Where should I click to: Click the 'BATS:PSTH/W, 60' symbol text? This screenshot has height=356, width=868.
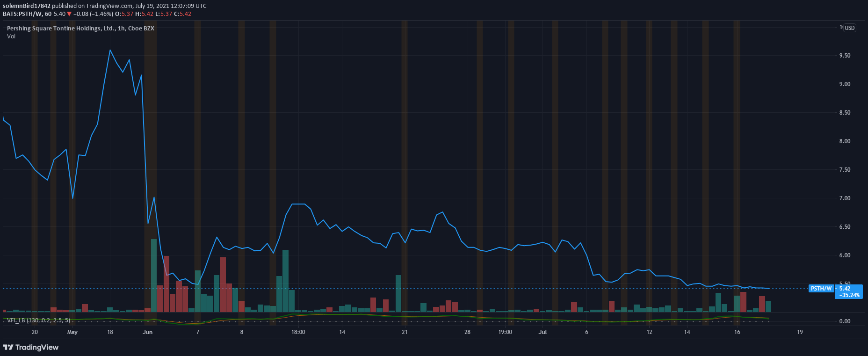click(x=27, y=14)
